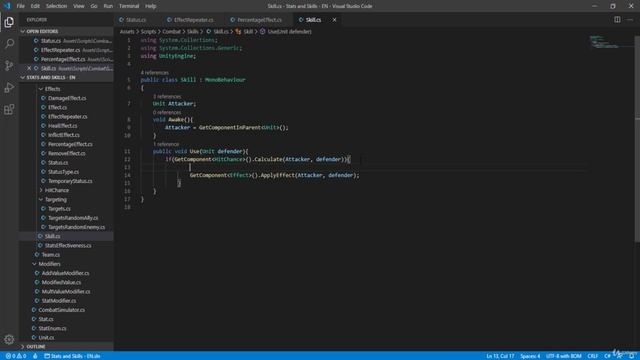
Task: Collapse the Targeting folder
Action: (x=56, y=200)
